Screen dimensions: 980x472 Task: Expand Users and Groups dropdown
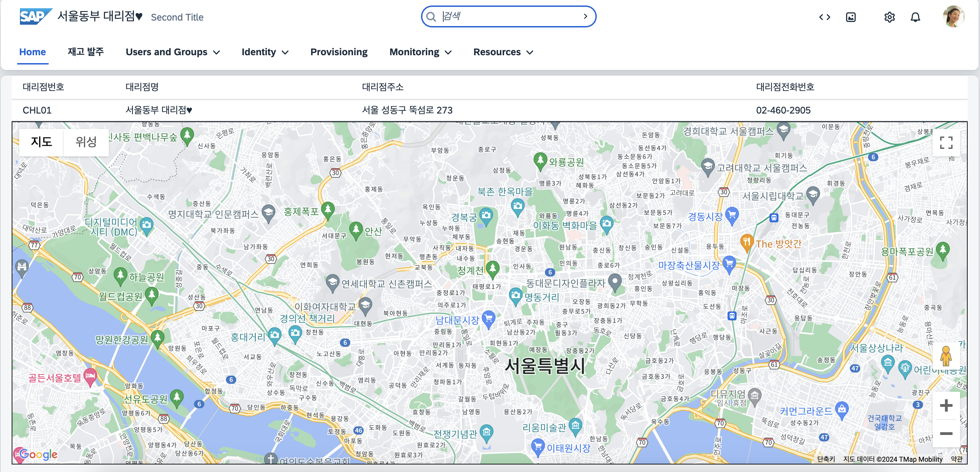[173, 52]
